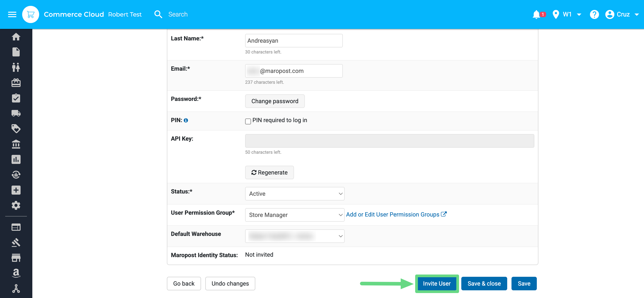Screen dimensions: 644x298
Task: Click the PIN info tooltip icon
Action: pos(186,120)
